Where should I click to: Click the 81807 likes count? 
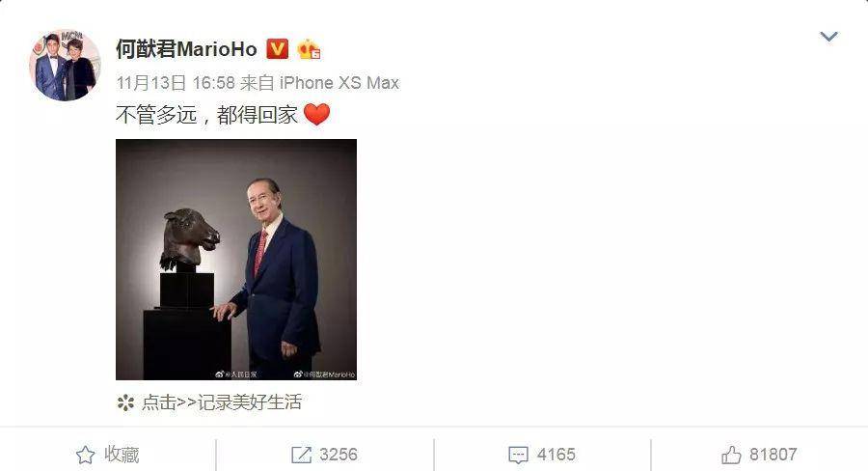[773, 455]
